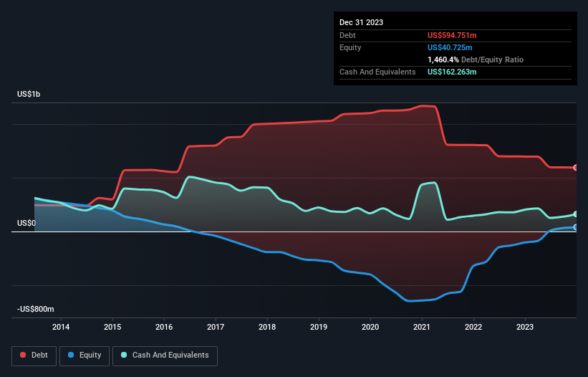Click the red Debt legend dot
The width and height of the screenshot is (588, 377).
(23, 355)
